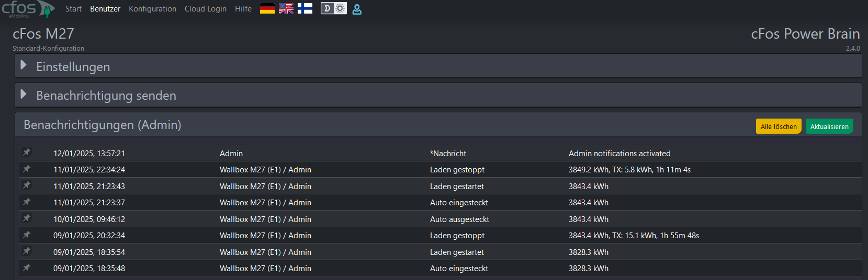Pin the 22:34:24 Laden gestoppt entry
Screen dimensions: 868x280
(27, 169)
